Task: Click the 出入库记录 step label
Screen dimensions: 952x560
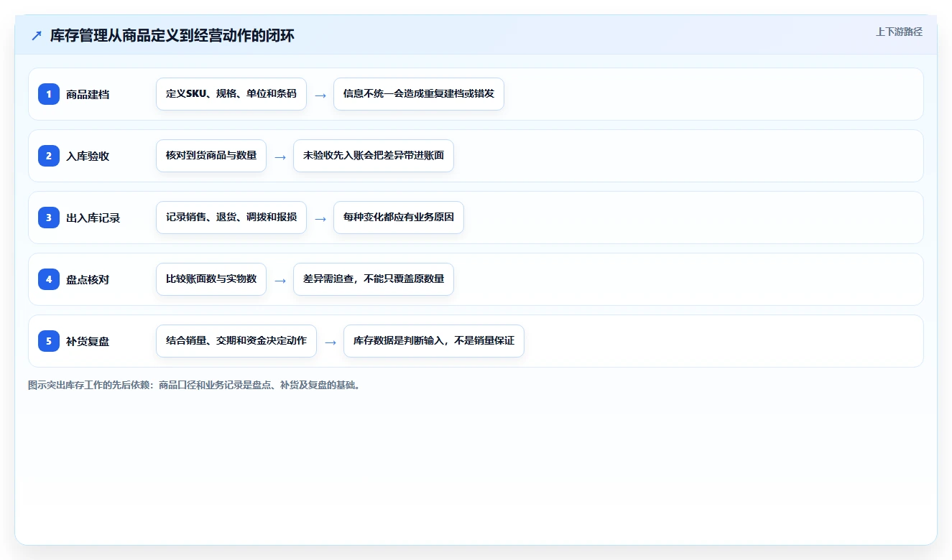Action: [x=93, y=218]
